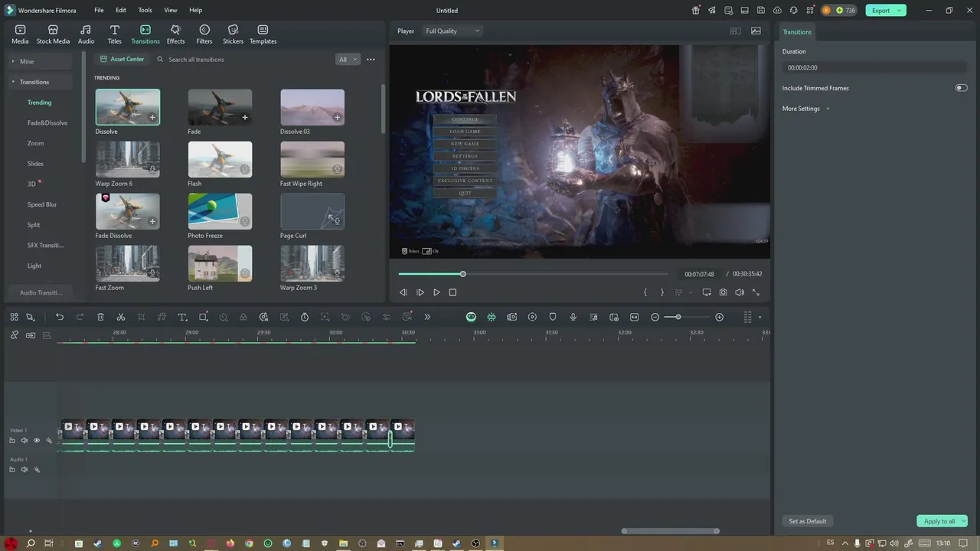Open the Effects tab

[x=175, y=34]
